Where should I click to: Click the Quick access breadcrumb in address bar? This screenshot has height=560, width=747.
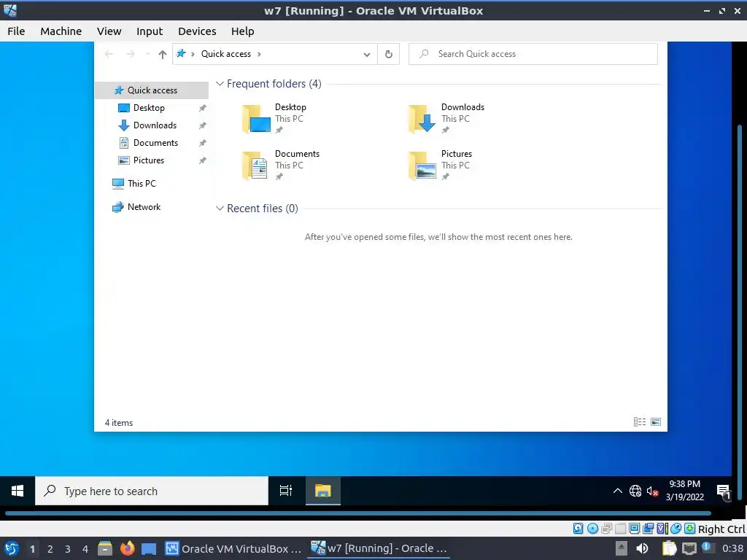226,54
